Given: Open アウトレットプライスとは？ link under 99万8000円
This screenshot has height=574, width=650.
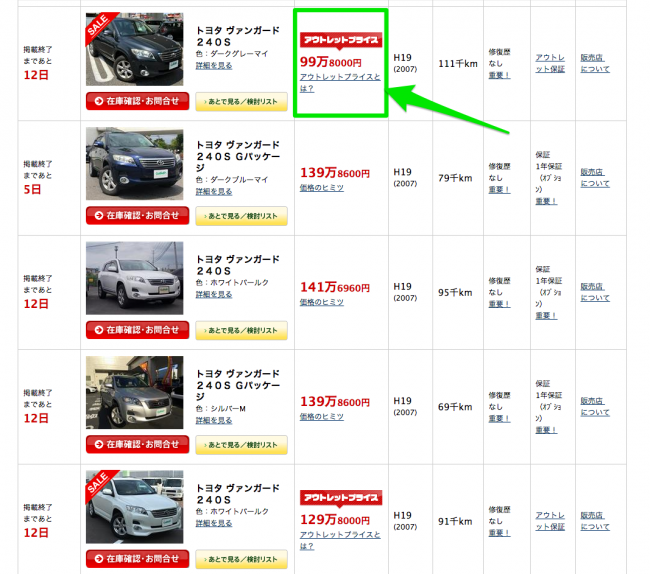Looking at the screenshot, I should coord(340,82).
